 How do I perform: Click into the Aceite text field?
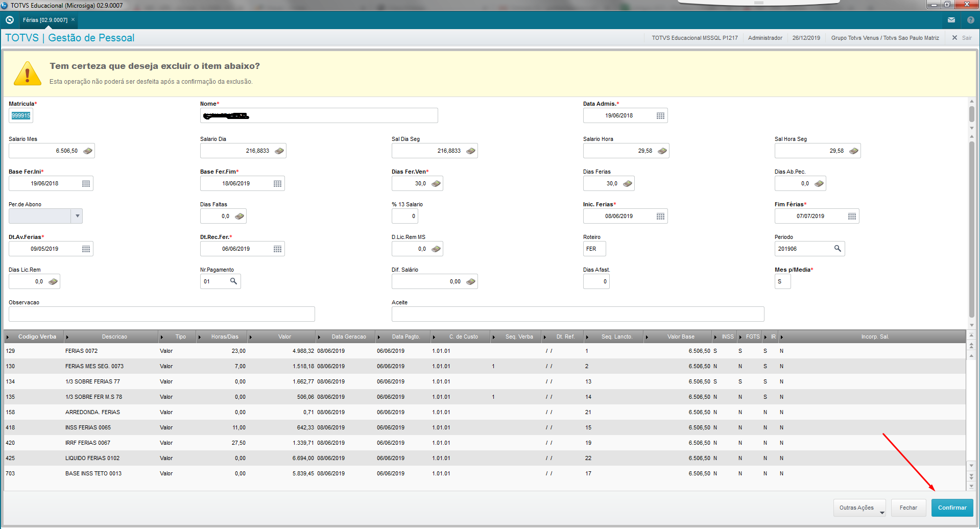pos(578,314)
